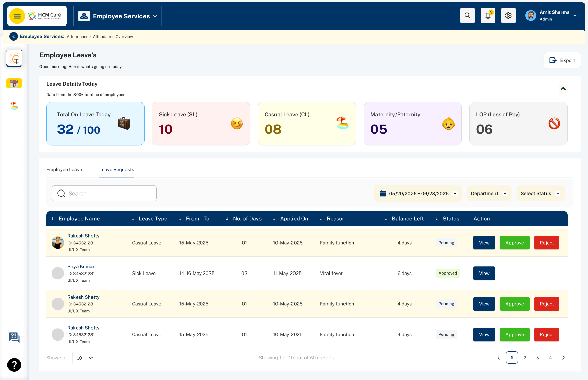
Task: Open the Department filter dropdown
Action: point(489,193)
